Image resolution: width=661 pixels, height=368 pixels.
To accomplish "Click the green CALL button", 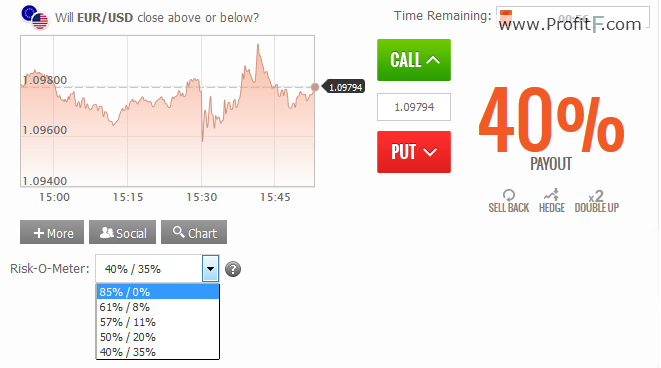I will click(x=414, y=60).
